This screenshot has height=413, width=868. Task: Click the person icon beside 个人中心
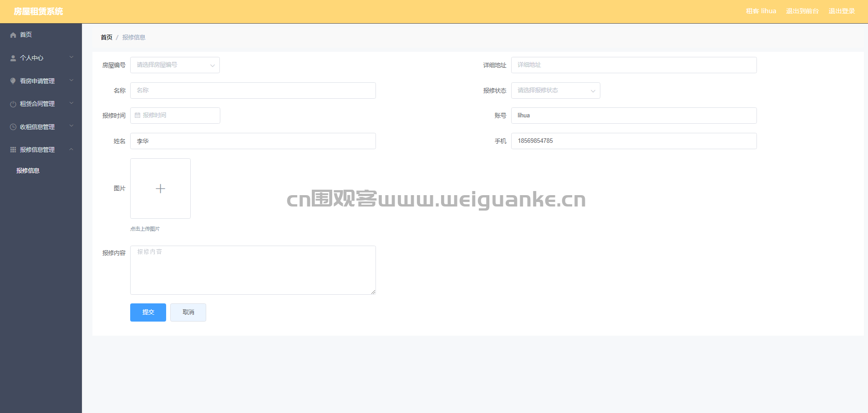[x=13, y=58]
